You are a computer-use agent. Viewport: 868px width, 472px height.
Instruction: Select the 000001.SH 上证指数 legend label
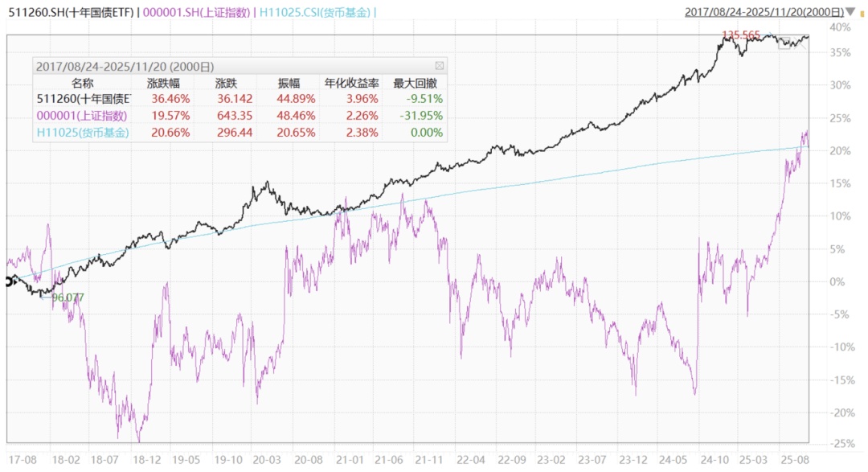pyautogui.click(x=196, y=12)
